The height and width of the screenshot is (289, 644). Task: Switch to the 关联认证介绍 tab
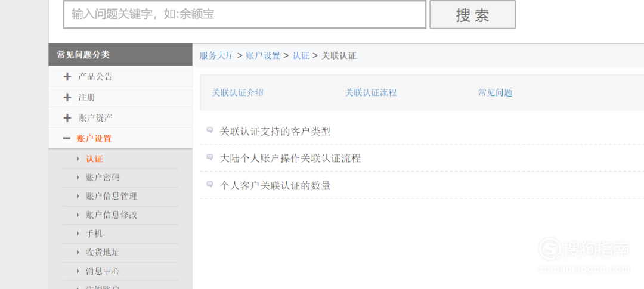(237, 93)
